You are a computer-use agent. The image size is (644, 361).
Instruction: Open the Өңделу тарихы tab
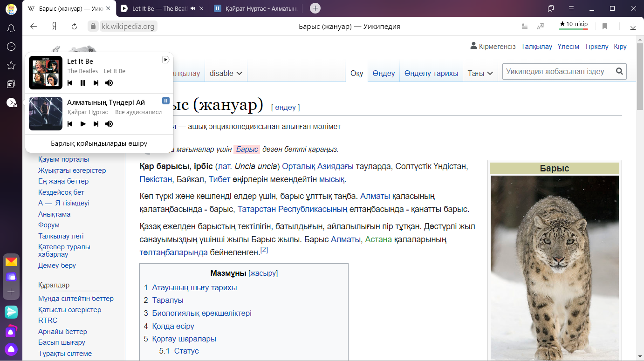431,73
